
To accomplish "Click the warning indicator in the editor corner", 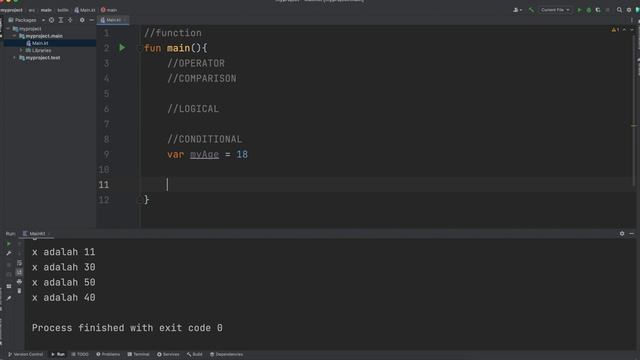I will click(x=615, y=30).
